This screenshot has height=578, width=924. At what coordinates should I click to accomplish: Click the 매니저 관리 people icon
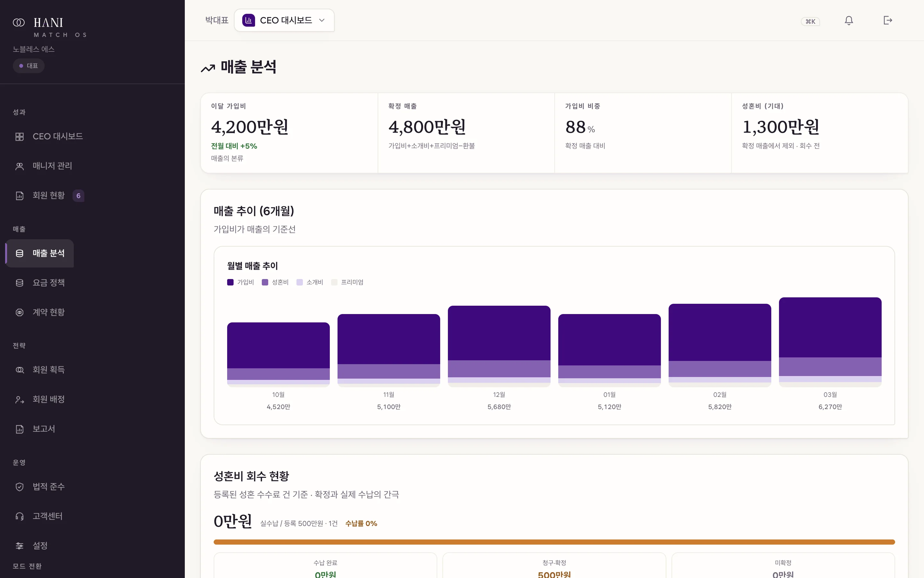pos(20,166)
